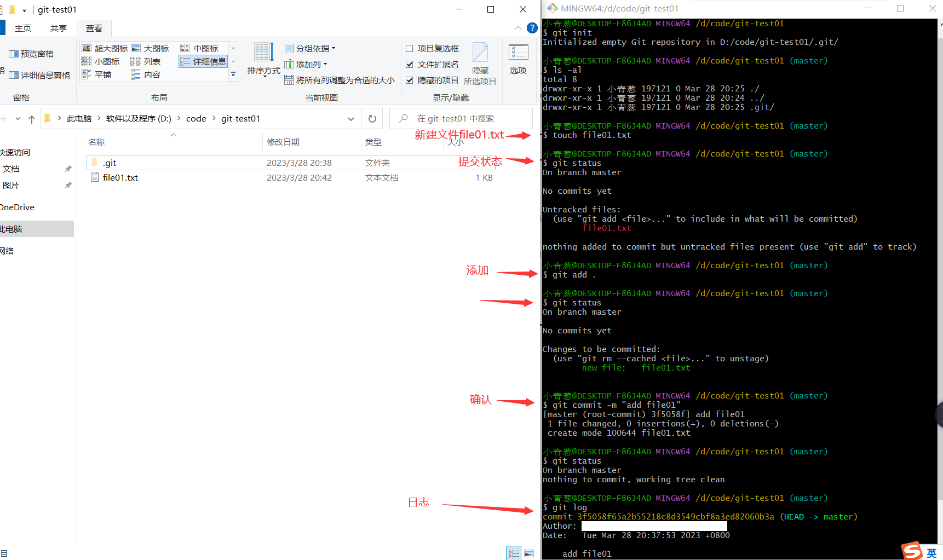This screenshot has width=943, height=560.
Task: Go to 此电脑 in address path
Action: pos(79,118)
